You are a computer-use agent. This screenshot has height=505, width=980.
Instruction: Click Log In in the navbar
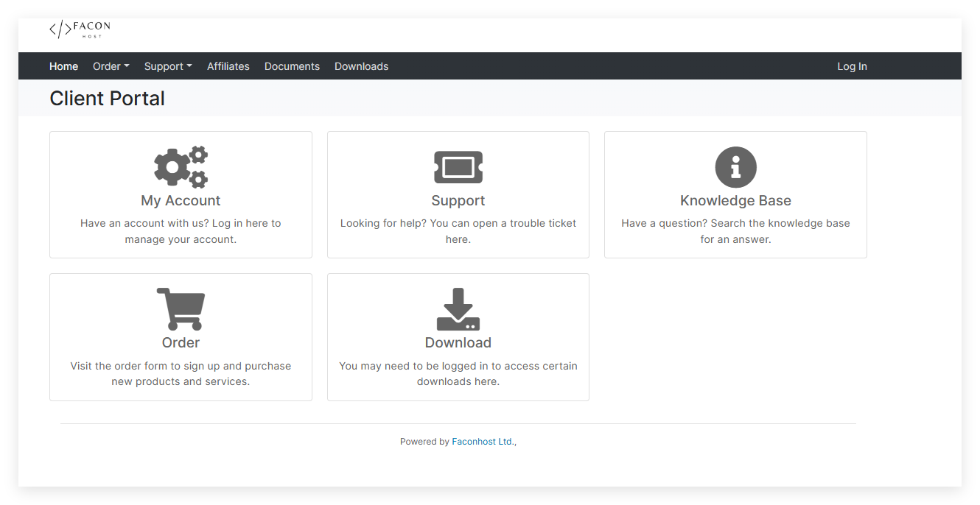click(x=852, y=66)
